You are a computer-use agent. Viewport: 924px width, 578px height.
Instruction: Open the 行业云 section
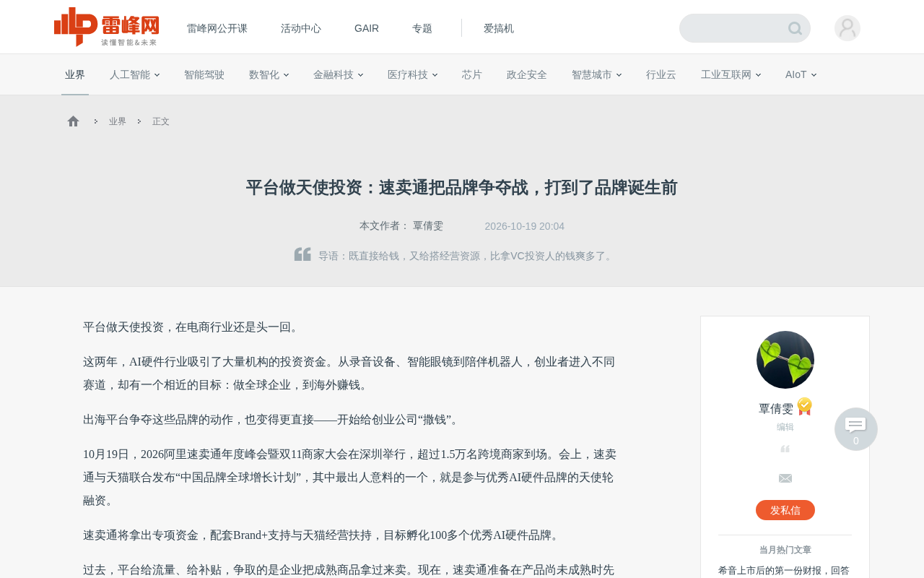661,74
